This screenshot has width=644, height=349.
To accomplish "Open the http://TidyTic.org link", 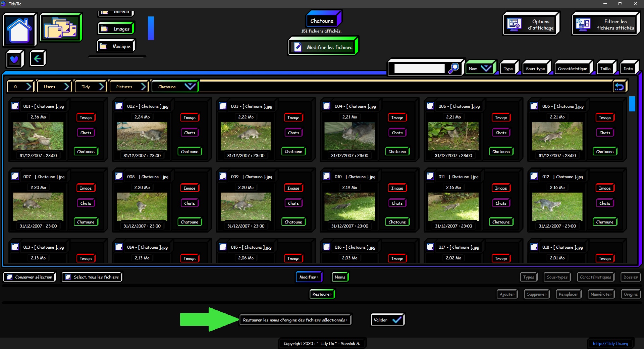I will coord(610,343).
